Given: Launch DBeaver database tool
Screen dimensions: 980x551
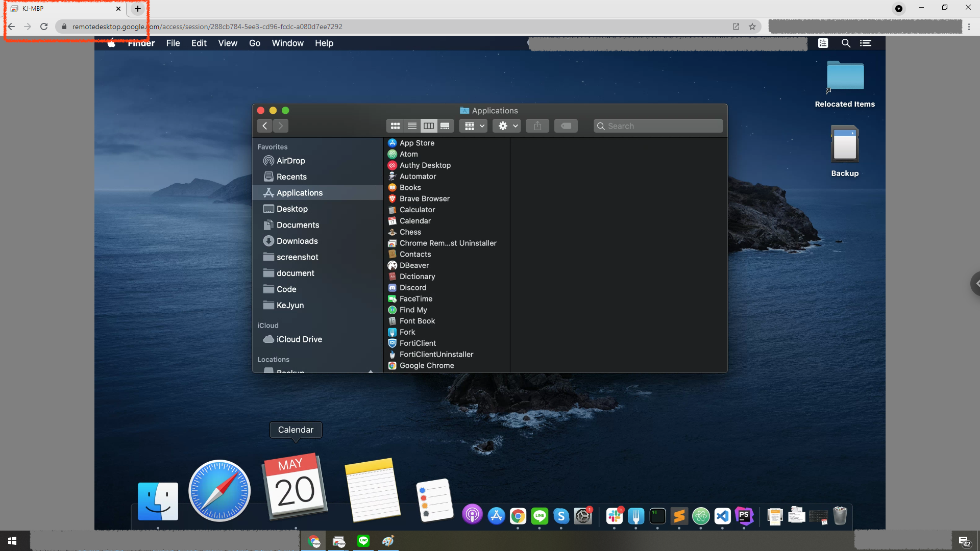Looking at the screenshot, I should pyautogui.click(x=413, y=265).
